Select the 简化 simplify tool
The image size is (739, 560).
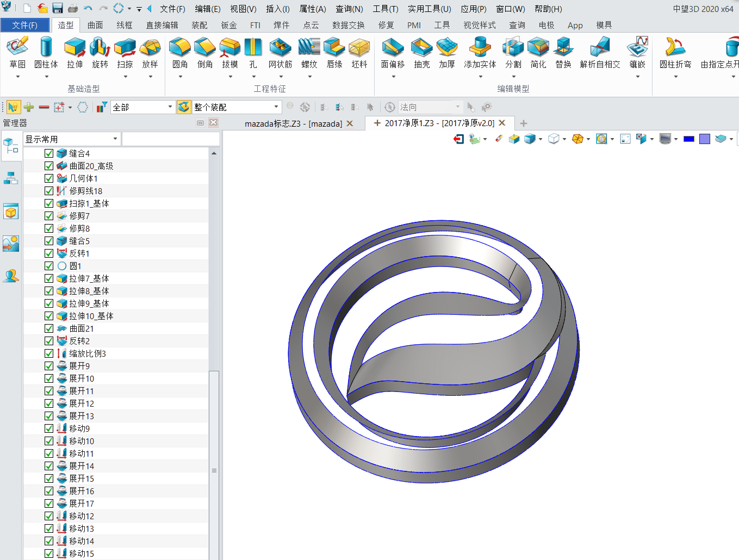(x=538, y=53)
